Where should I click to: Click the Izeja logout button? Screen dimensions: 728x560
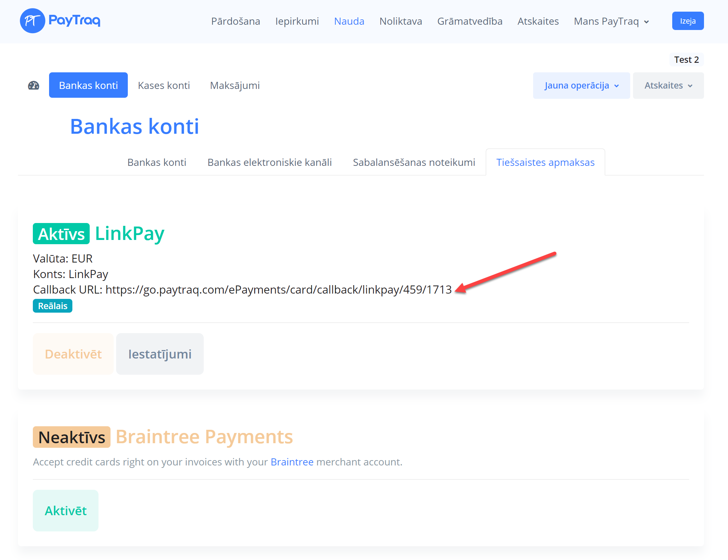687,21
